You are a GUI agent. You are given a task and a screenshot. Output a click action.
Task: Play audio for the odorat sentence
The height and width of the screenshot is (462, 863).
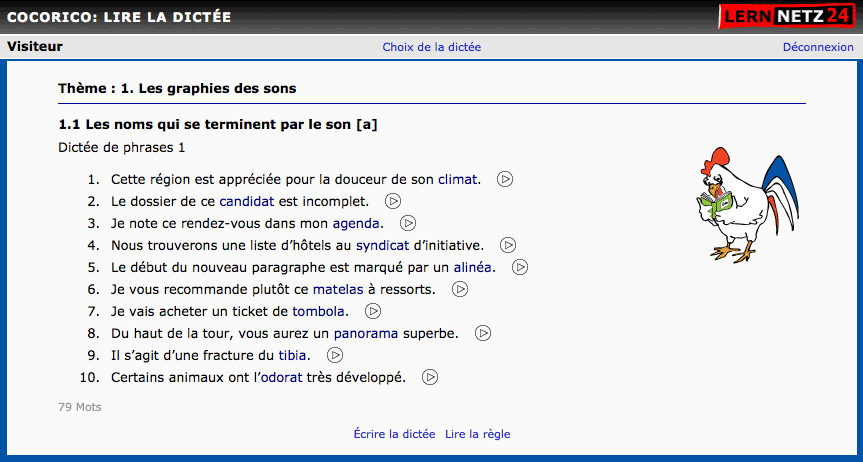[430, 377]
